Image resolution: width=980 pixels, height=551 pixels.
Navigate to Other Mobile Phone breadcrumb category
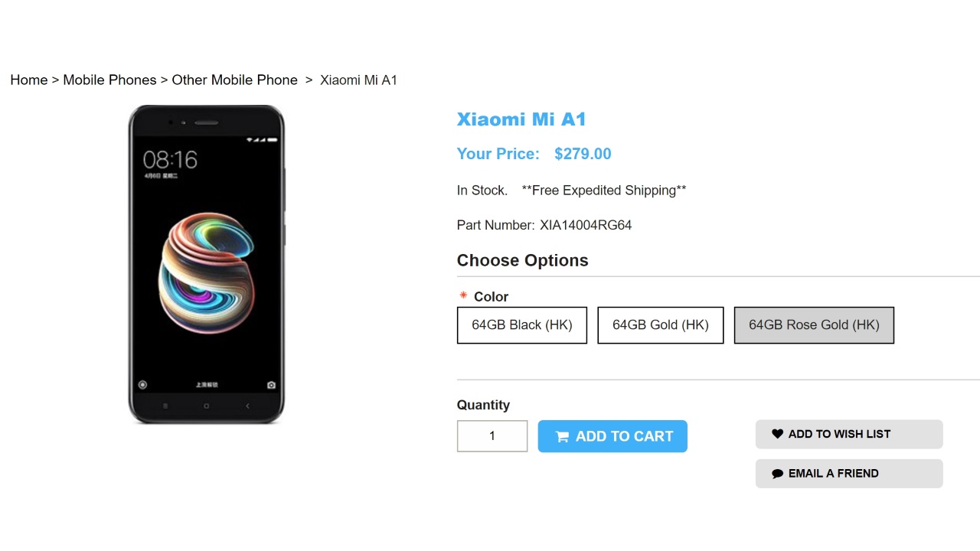234,80
